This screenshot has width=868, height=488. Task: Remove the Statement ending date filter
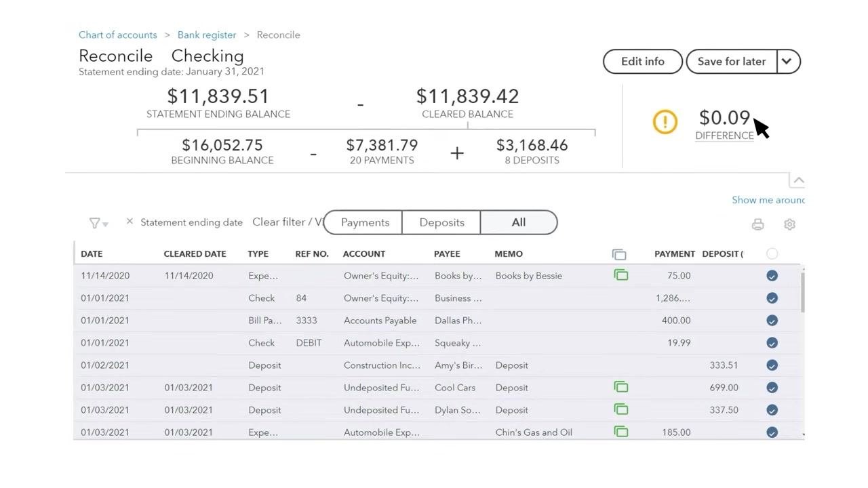pyautogui.click(x=130, y=222)
